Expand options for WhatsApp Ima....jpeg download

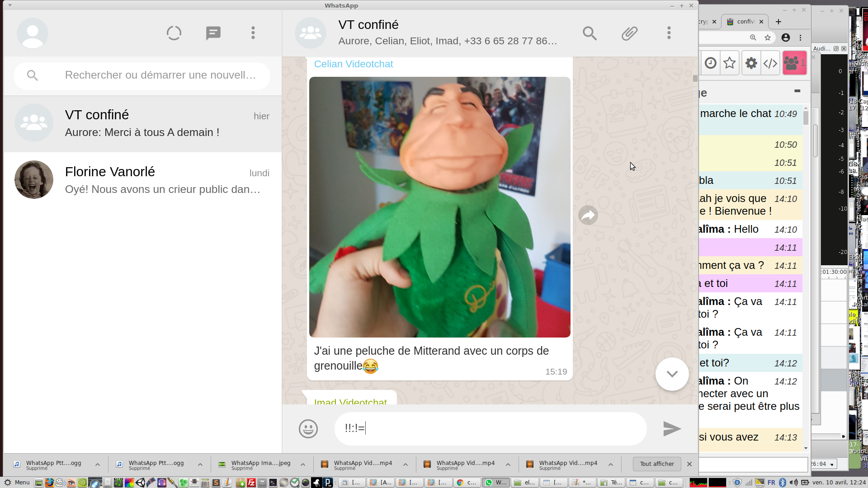point(303,465)
